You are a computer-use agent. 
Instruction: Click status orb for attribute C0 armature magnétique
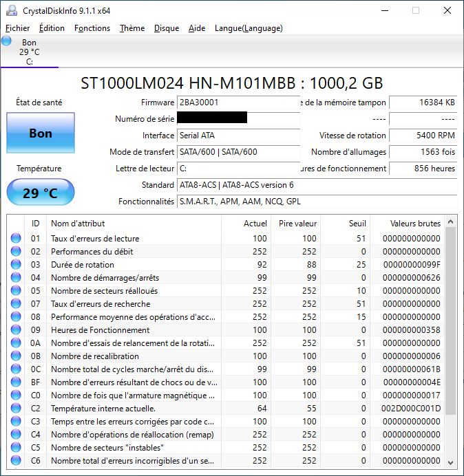click(16, 395)
